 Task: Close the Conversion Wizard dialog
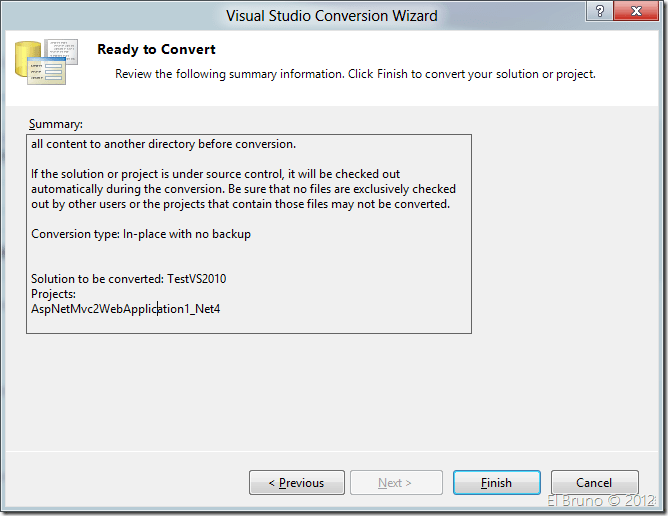coord(636,14)
